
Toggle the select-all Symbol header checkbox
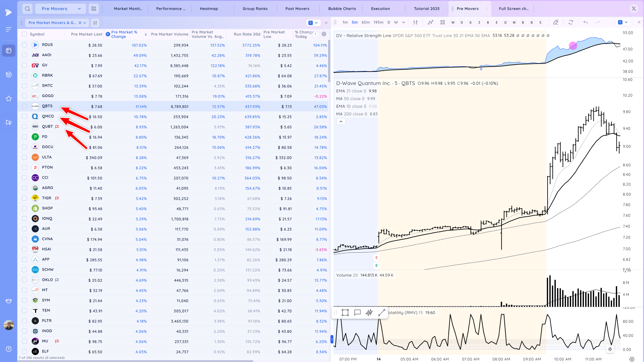[24, 34]
